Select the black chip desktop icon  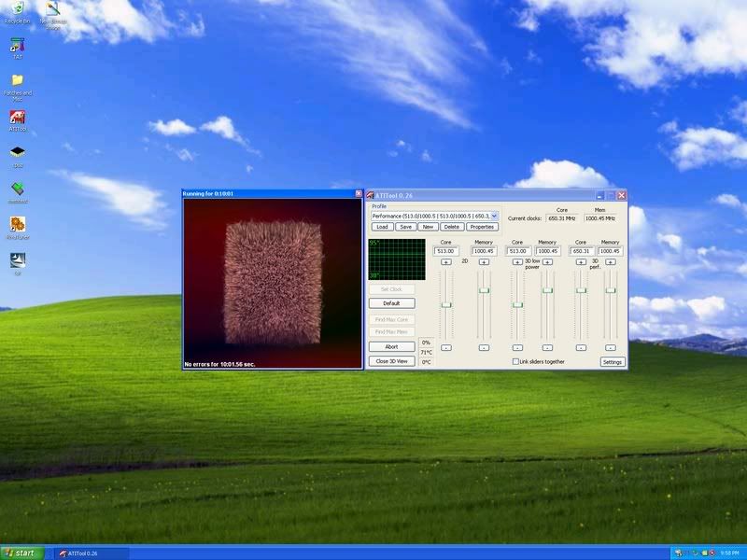(17, 152)
